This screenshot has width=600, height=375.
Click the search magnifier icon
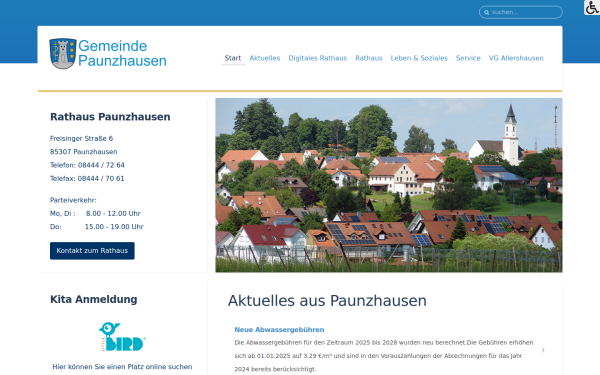(486, 13)
